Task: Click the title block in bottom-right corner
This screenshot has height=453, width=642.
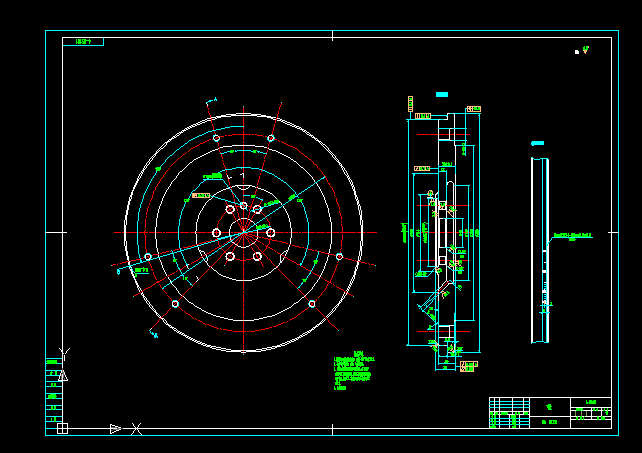Action: pyautogui.click(x=550, y=412)
